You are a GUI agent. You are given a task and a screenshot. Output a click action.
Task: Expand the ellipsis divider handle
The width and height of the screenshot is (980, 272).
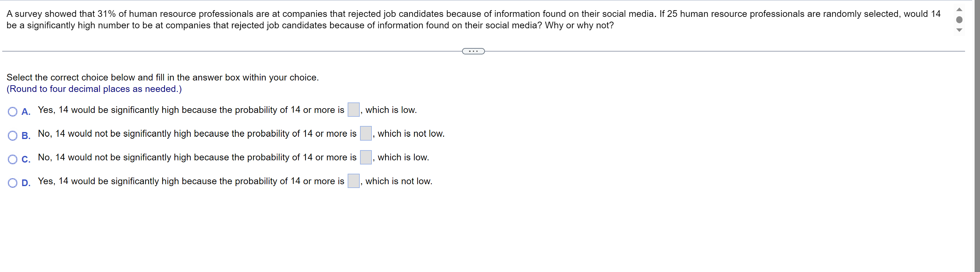coord(473,51)
